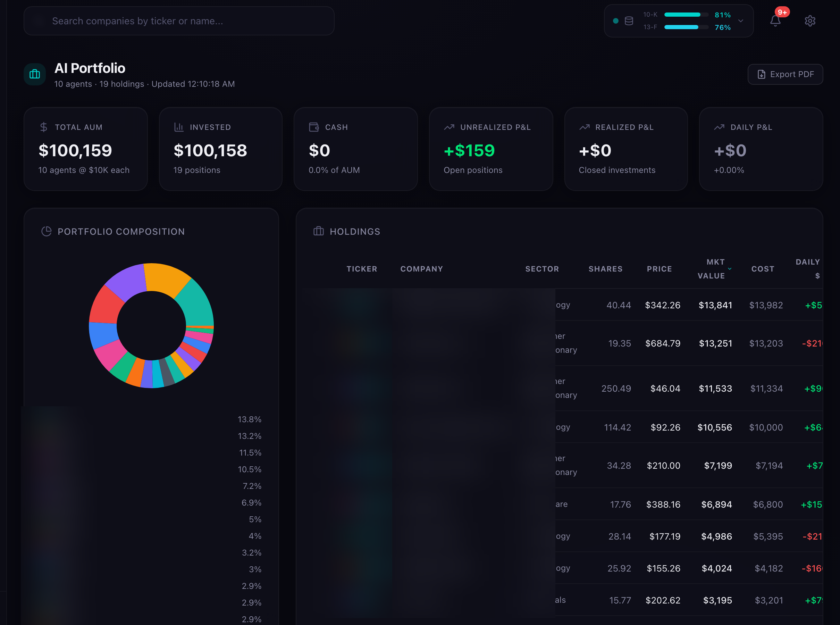Sort holdings by the PRICE column header
The image size is (840, 625).
pyautogui.click(x=659, y=269)
